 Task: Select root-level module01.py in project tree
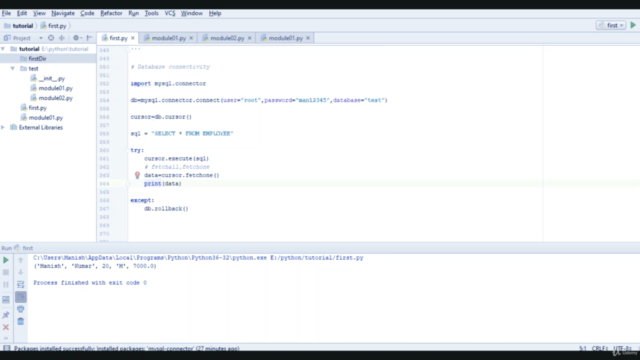[46, 118]
